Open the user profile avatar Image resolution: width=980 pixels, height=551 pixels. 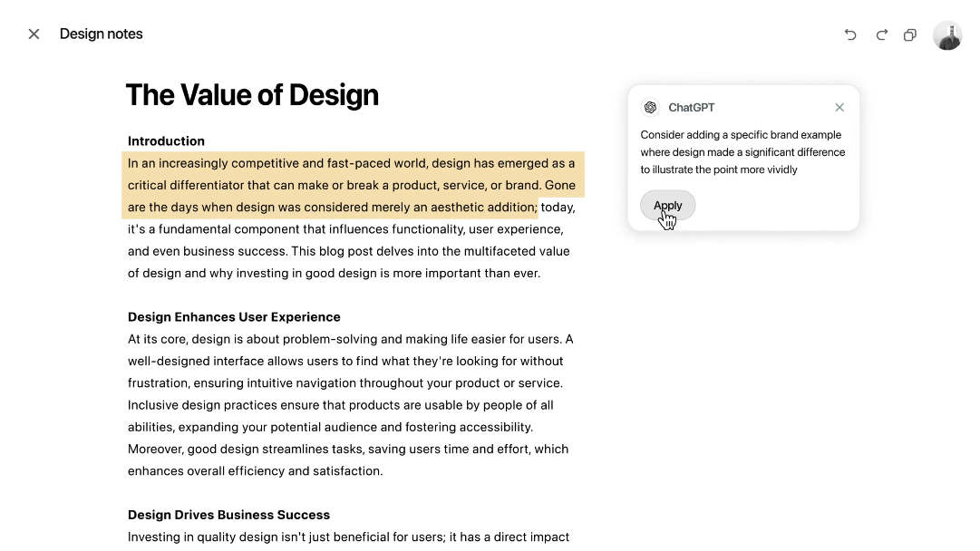(x=947, y=35)
